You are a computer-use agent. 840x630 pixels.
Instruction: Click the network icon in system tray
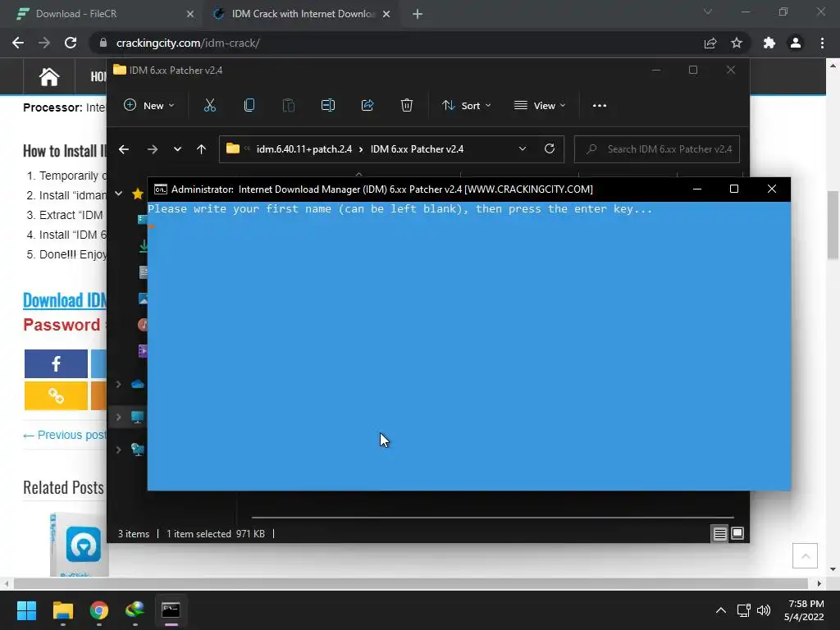click(743, 610)
